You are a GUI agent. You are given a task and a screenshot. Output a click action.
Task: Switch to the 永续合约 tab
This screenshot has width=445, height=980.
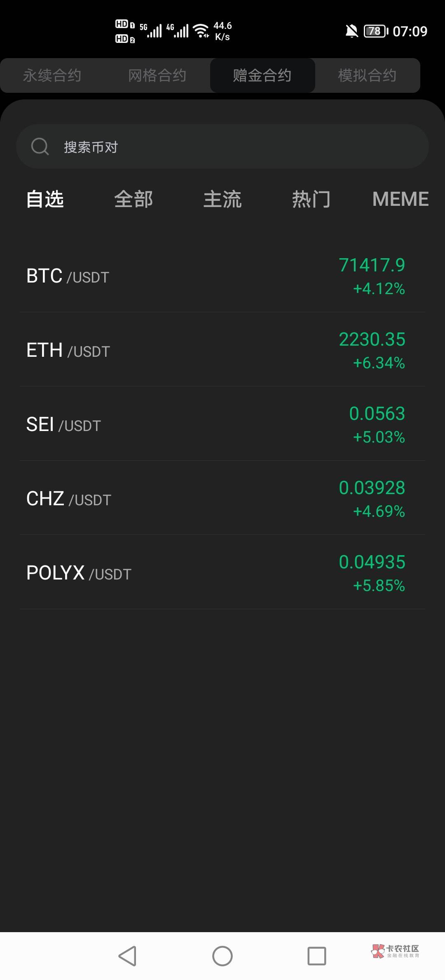point(52,75)
